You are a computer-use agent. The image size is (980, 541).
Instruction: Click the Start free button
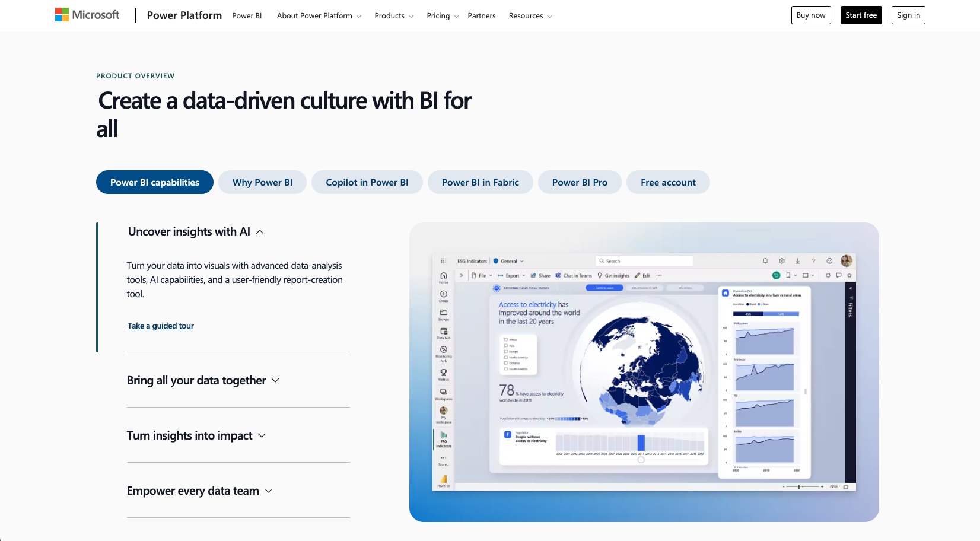[861, 15]
